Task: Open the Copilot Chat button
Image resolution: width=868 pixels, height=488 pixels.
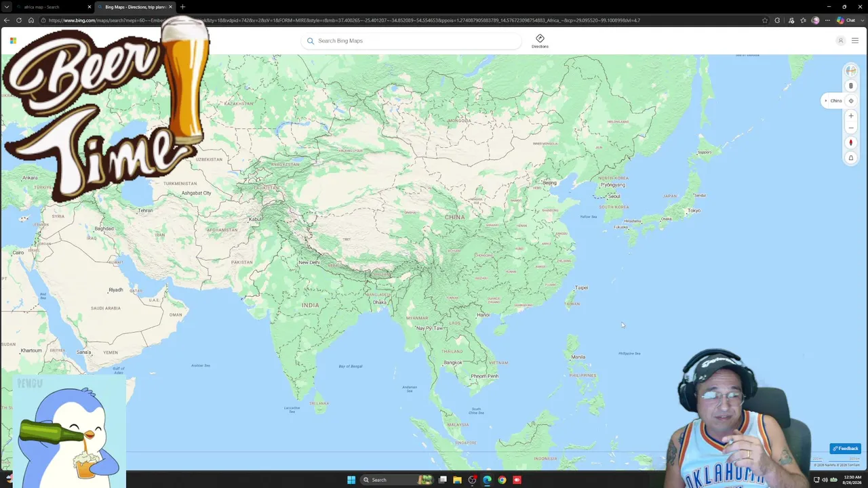Action: click(x=846, y=20)
